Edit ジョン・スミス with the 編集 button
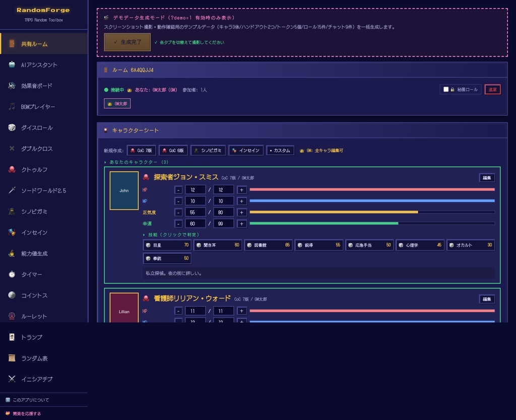516x420 pixels. (487, 178)
